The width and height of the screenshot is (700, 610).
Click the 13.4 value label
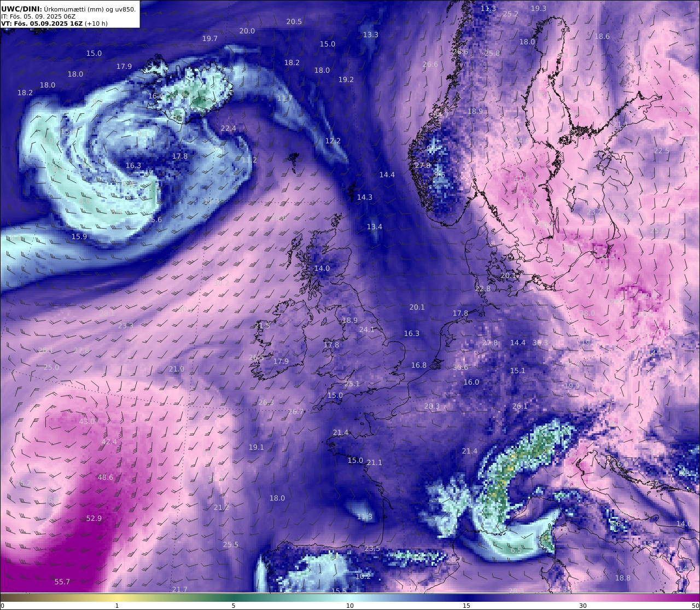(x=375, y=226)
